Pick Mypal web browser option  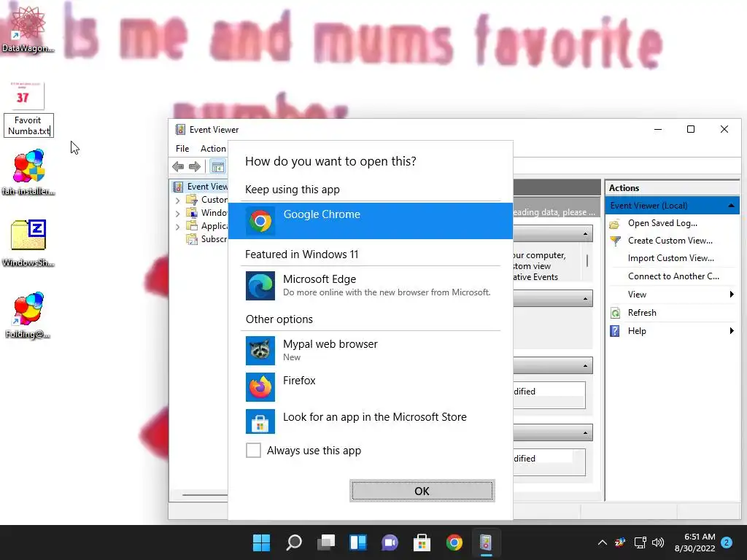pyautogui.click(x=370, y=350)
